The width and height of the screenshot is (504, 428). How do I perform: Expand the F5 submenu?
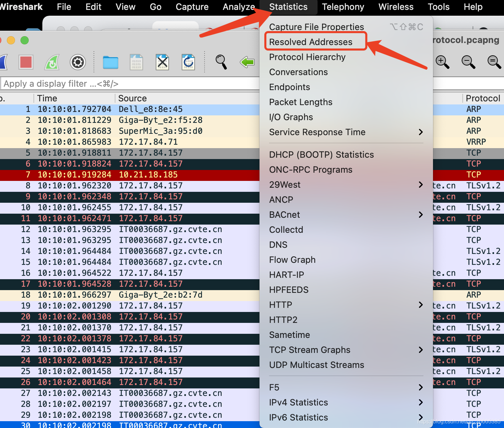click(346, 387)
